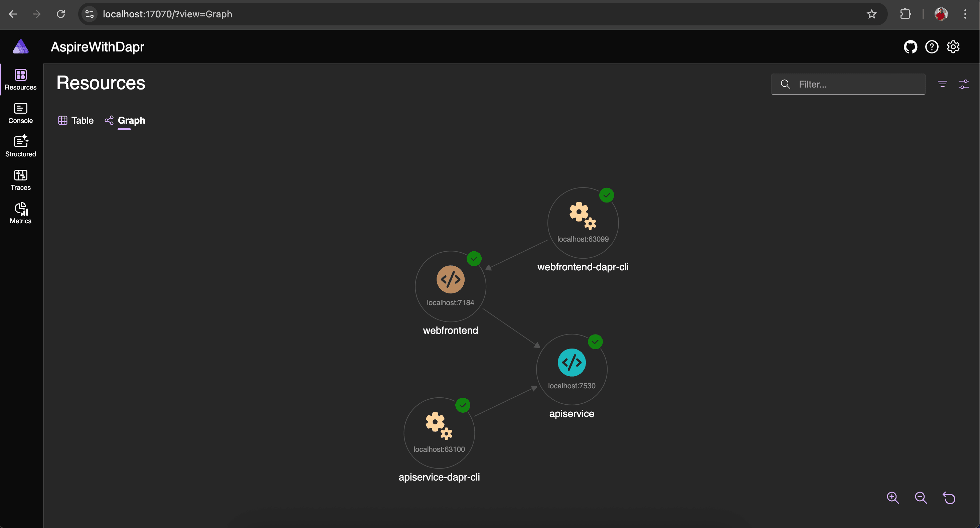Click the localhost:63100 endpoint label
This screenshot has width=980, height=528.
(439, 449)
